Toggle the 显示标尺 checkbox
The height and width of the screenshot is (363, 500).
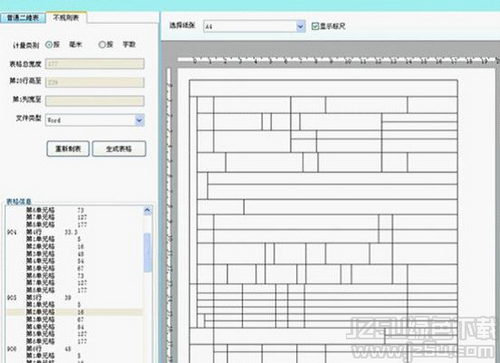click(x=315, y=26)
